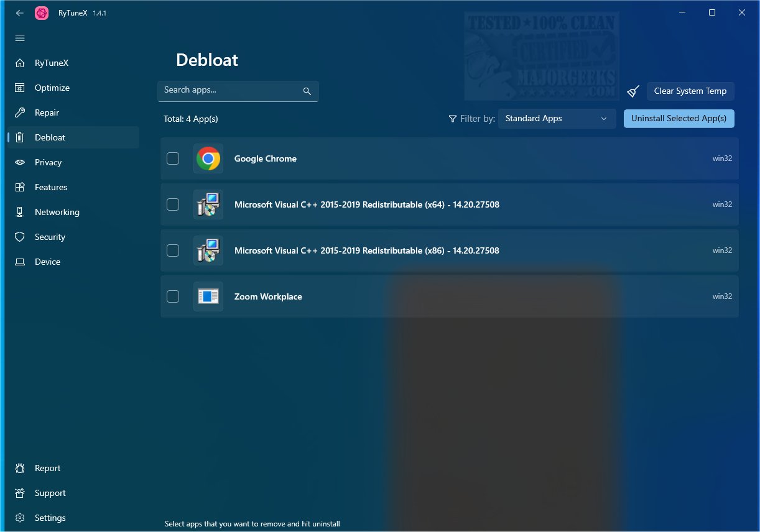This screenshot has width=760, height=532.
Task: Click the Debloat trash can icon
Action: coord(20,138)
